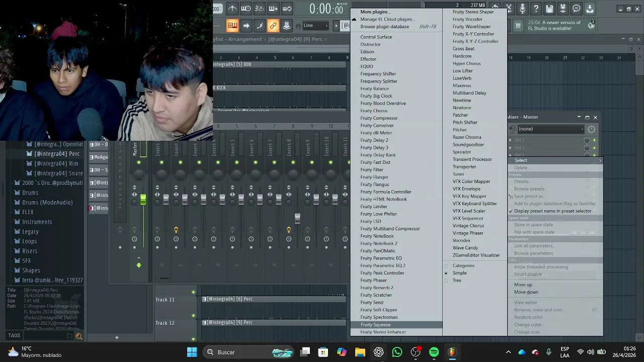Save project with floppy disk icon
Viewport: 644px width, 362px height.
549,9
